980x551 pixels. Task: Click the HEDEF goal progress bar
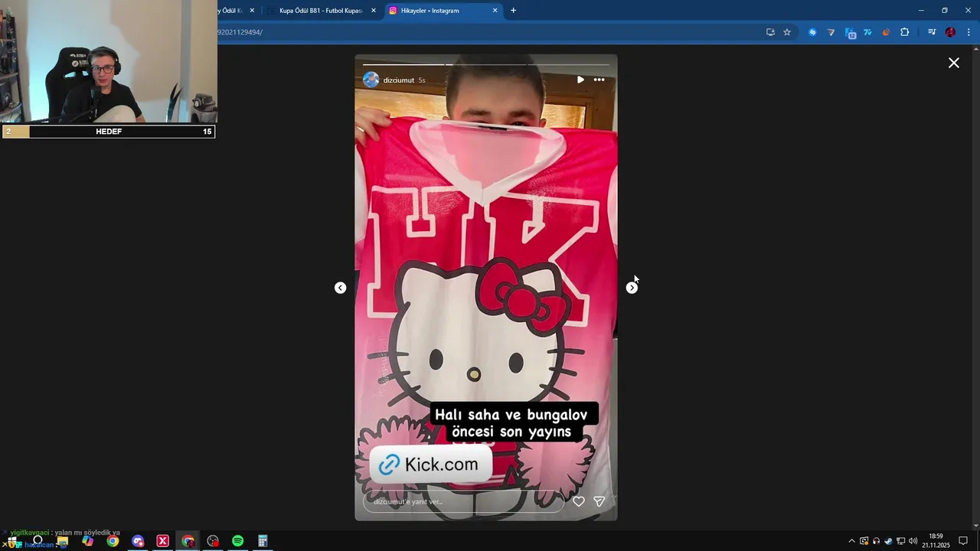[109, 132]
